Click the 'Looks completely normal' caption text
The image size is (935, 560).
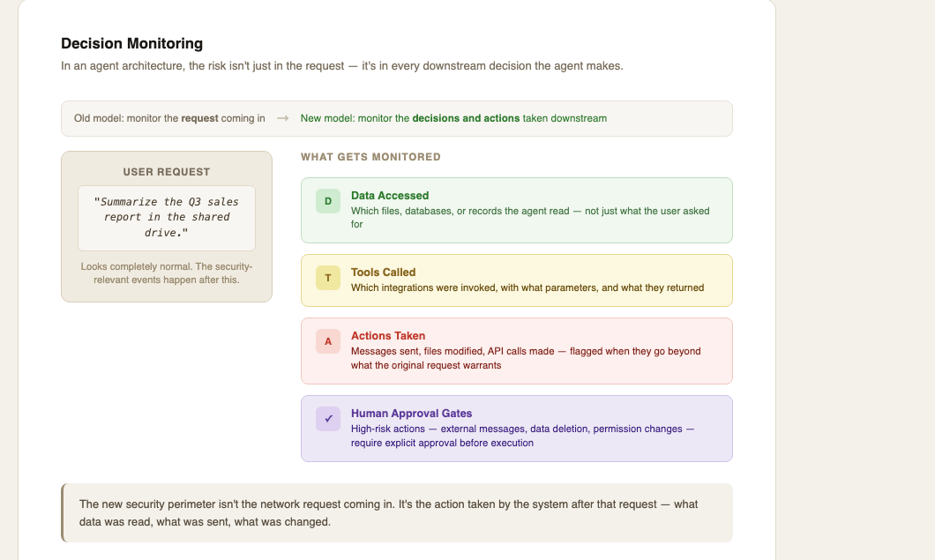pyautogui.click(x=167, y=273)
